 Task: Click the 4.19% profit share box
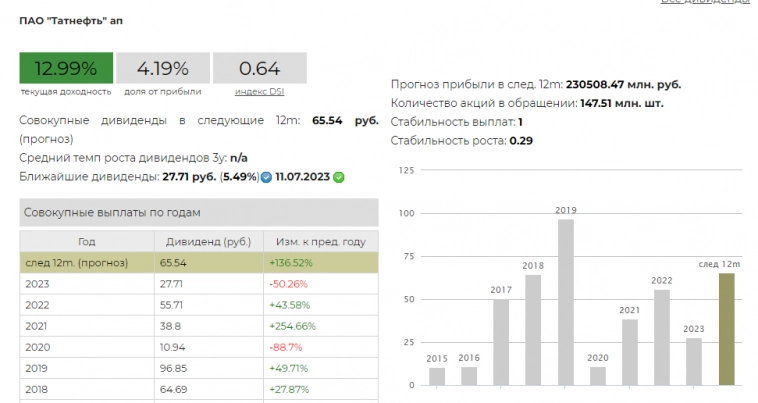point(163,69)
